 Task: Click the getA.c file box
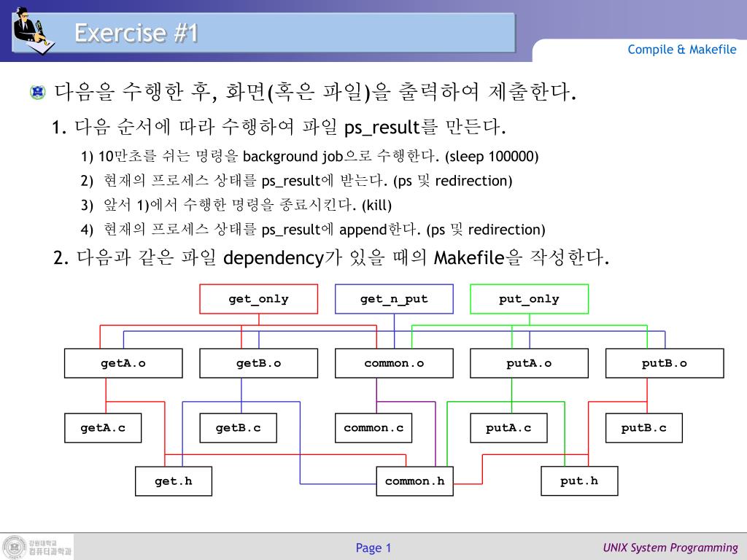[103, 428]
